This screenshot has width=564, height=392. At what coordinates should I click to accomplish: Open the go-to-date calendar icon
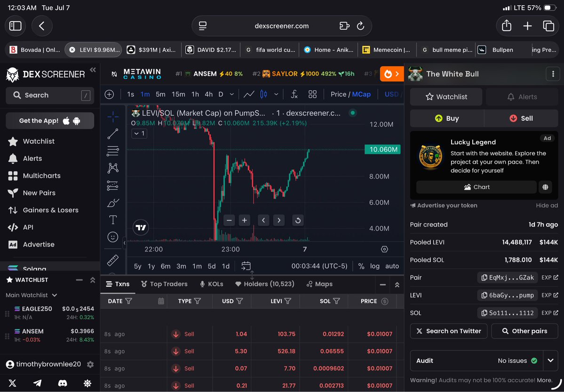[246, 266]
